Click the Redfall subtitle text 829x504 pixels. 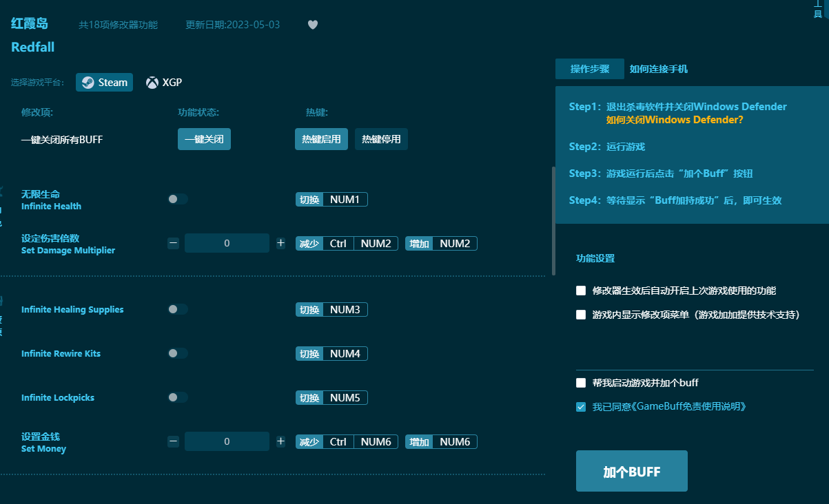click(x=32, y=48)
